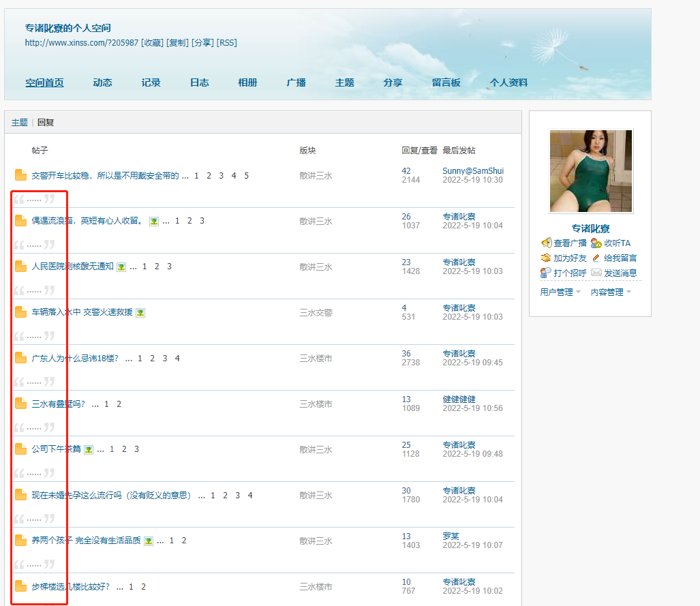Click folder icon beside 现在未婚先孕 post
700x606 pixels.
click(20, 495)
